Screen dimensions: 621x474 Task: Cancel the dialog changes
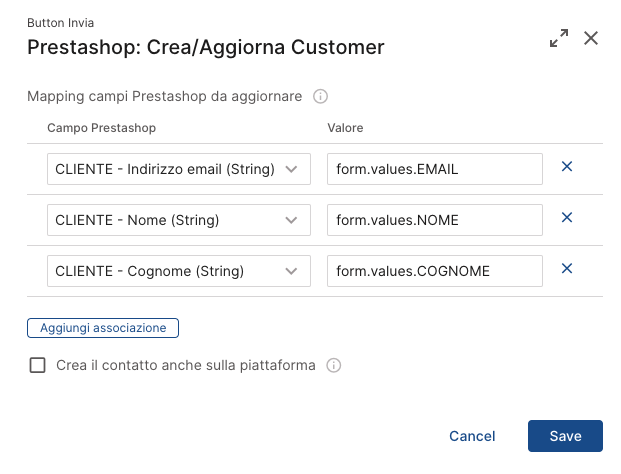[x=472, y=436]
